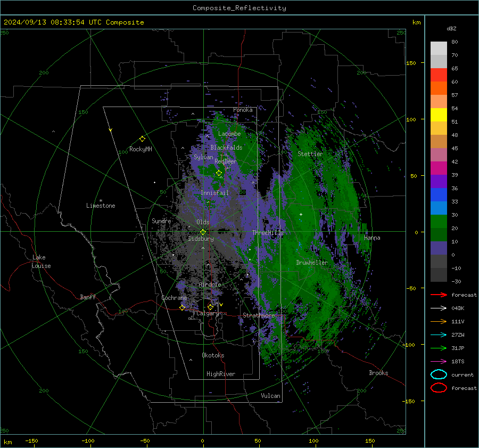Click the Lake Louise label

point(41,262)
